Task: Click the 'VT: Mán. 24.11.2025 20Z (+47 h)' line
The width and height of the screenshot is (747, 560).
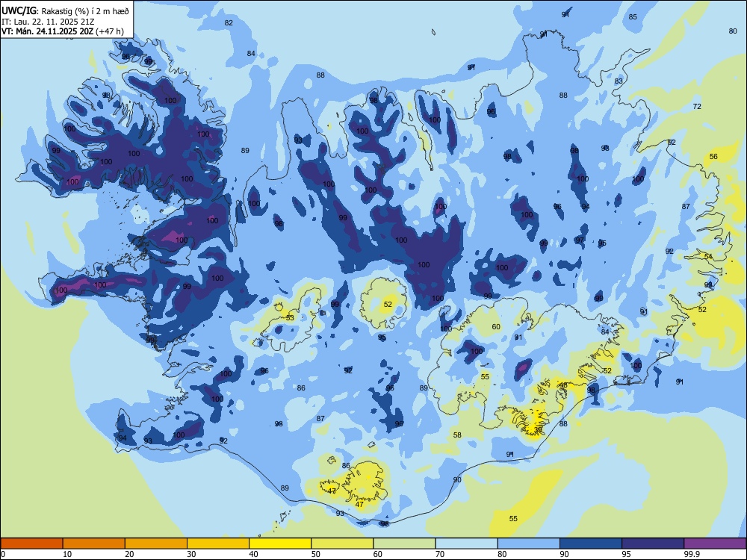Action: click(63, 31)
